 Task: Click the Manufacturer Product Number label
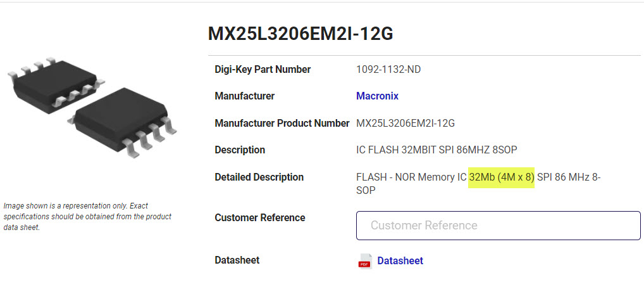click(x=282, y=123)
